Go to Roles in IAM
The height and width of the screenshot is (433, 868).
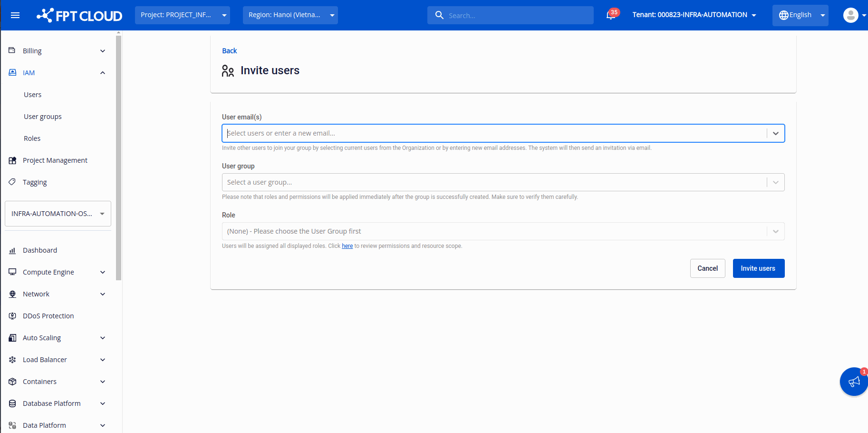click(x=32, y=138)
